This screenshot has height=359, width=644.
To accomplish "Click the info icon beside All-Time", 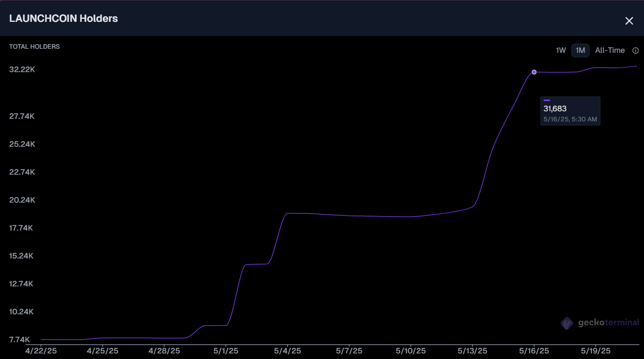I will click(635, 50).
